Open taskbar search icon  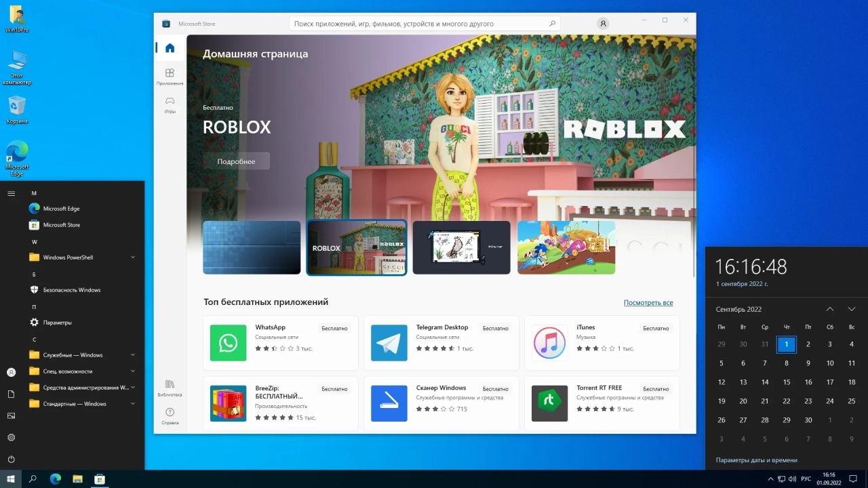33,479
